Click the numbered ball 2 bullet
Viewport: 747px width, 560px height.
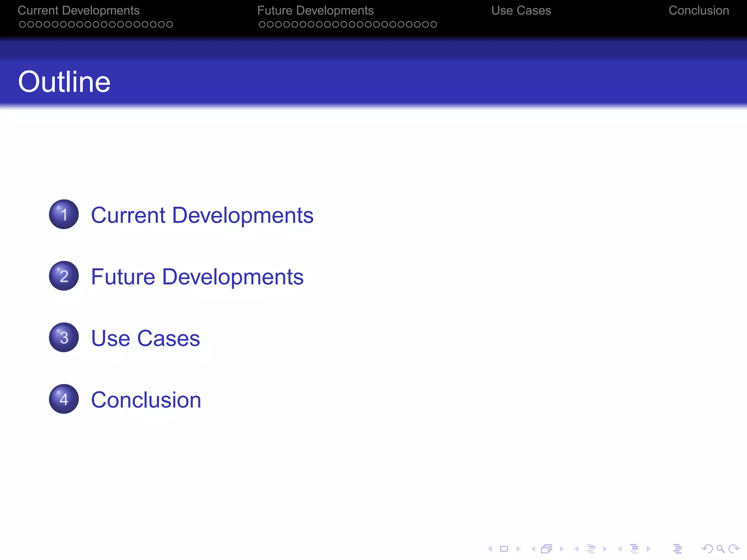pyautogui.click(x=64, y=276)
